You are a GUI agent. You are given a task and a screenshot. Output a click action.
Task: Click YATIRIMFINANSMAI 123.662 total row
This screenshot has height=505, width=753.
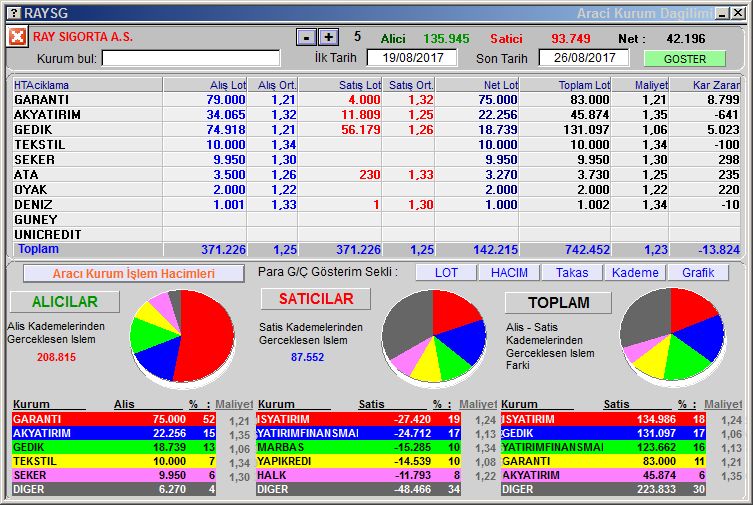point(603,447)
